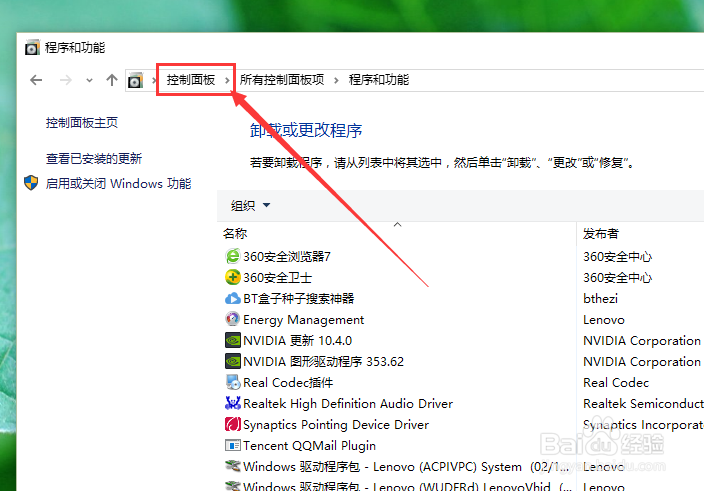Click the BT盒子种子搜索神器 cloud icon

pyautogui.click(x=233, y=298)
